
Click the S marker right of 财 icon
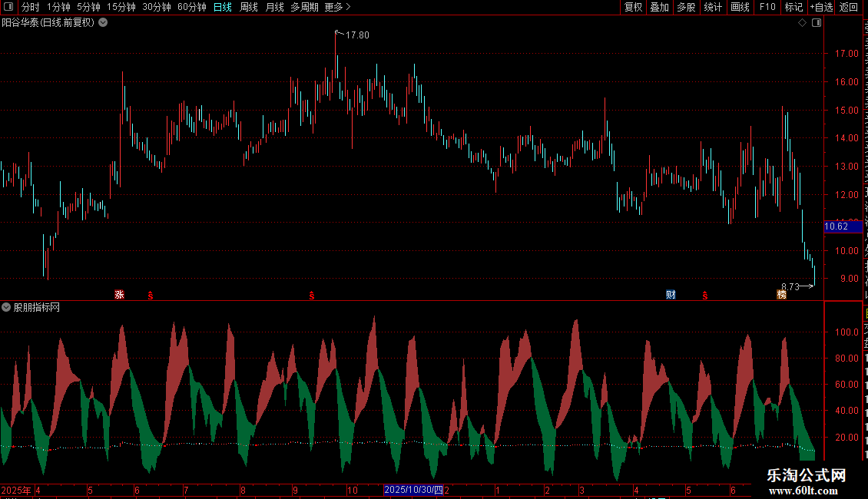(704, 296)
